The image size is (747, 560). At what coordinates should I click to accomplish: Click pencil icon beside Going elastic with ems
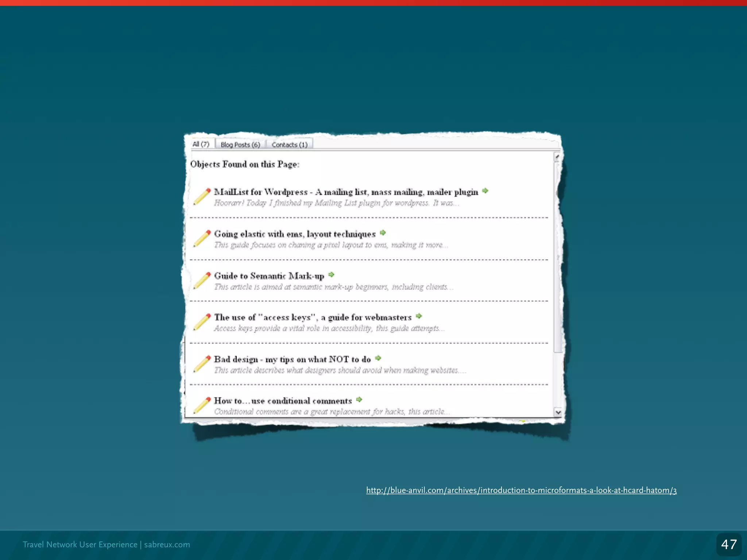pos(202,238)
